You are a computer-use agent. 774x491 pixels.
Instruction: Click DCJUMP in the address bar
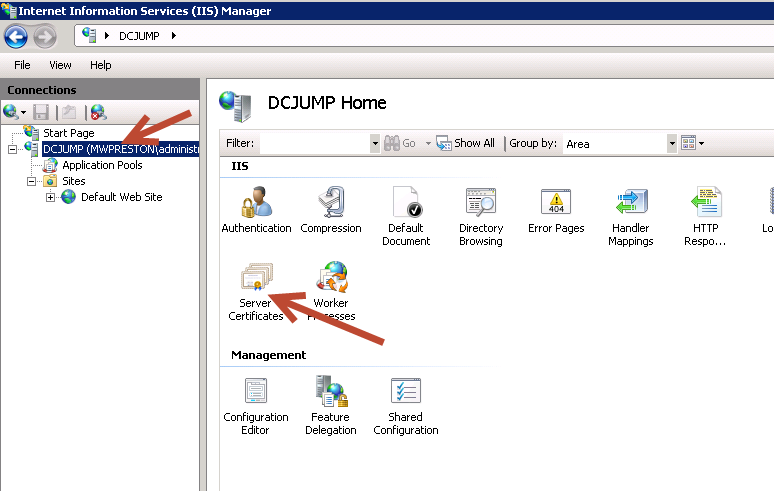[x=139, y=36]
